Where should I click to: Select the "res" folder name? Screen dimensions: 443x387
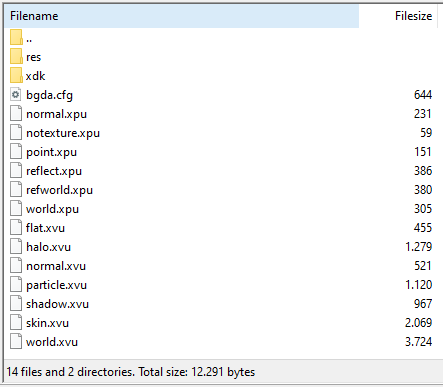point(34,57)
